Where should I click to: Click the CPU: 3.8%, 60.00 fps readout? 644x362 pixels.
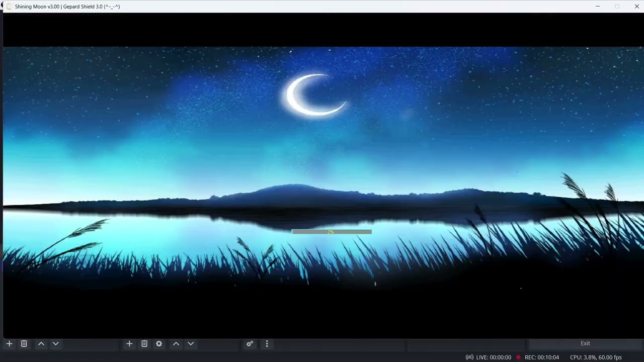(x=596, y=357)
